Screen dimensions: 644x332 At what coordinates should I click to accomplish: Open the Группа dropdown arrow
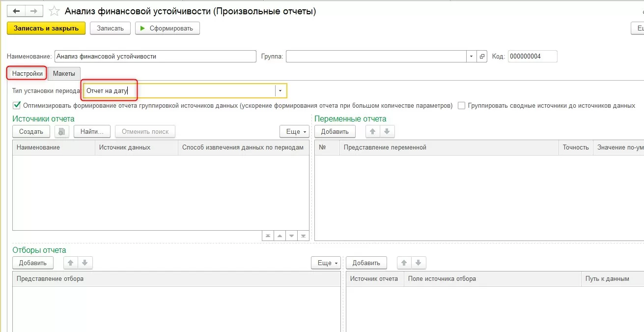[472, 57]
